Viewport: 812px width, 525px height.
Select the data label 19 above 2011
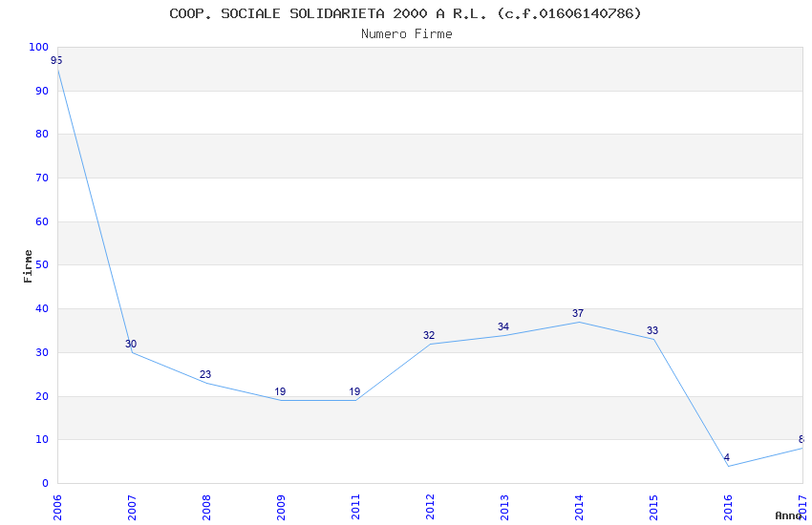(354, 391)
